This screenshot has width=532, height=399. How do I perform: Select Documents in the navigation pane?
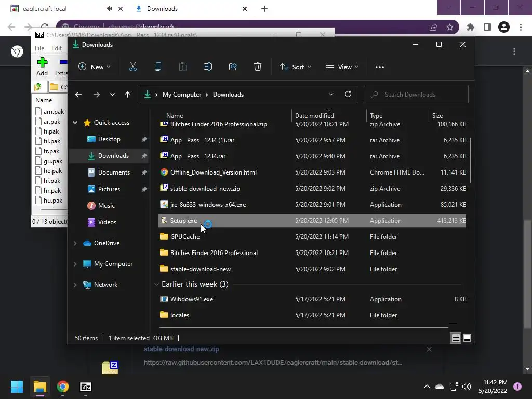click(114, 172)
